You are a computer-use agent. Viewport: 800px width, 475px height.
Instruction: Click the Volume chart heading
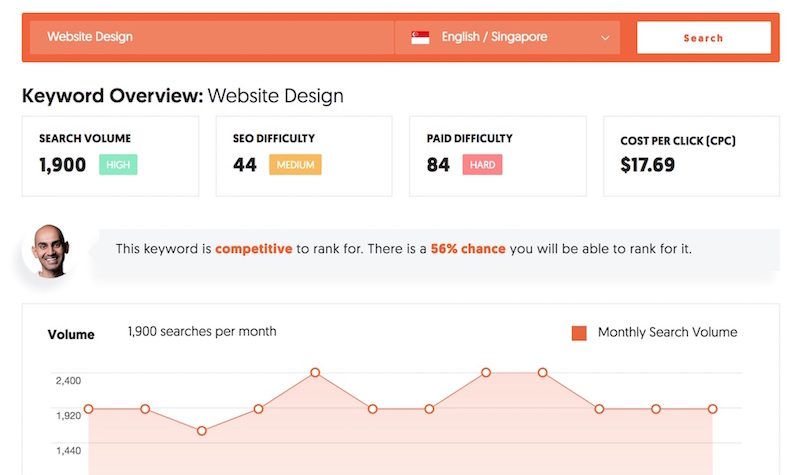pos(71,335)
